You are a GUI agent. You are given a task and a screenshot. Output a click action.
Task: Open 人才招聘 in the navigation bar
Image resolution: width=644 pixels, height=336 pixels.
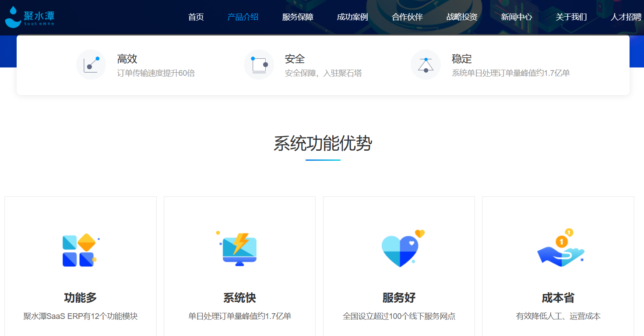[x=626, y=17]
